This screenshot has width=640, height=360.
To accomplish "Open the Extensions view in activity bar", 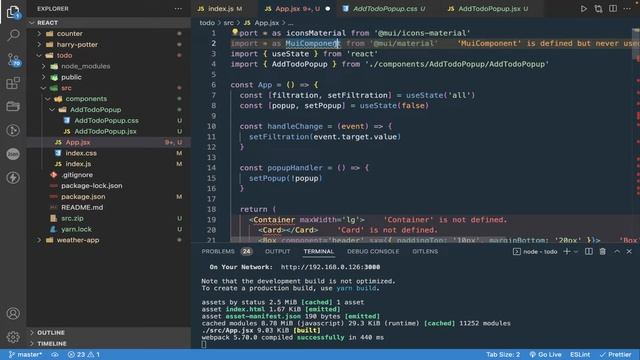I will point(13,83).
